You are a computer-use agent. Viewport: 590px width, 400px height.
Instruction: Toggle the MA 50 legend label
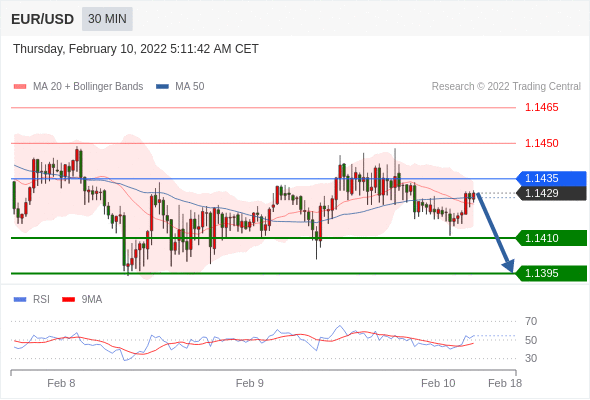tap(190, 87)
